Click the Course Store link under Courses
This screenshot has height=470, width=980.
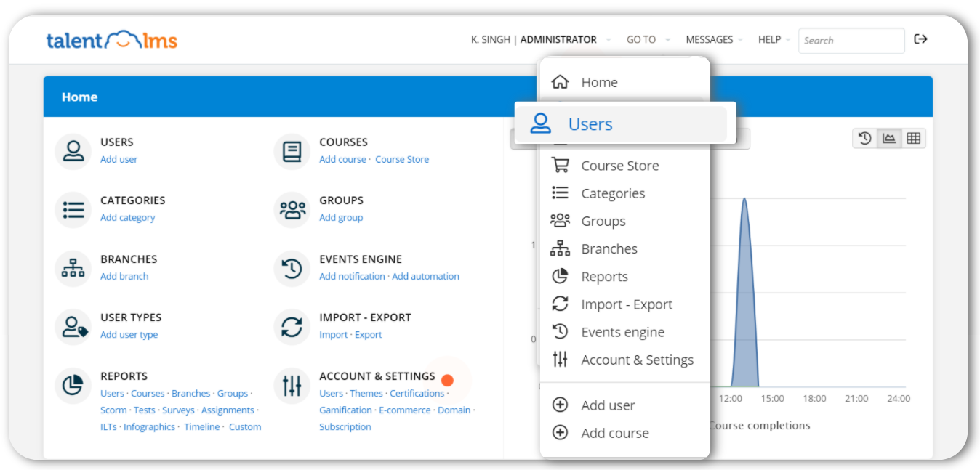[x=402, y=159]
